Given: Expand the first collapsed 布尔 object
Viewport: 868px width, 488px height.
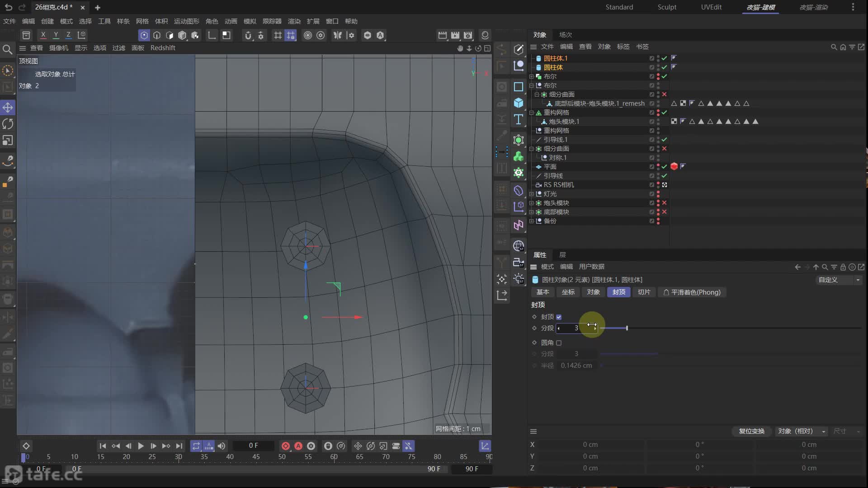Looking at the screenshot, I should pyautogui.click(x=532, y=76).
